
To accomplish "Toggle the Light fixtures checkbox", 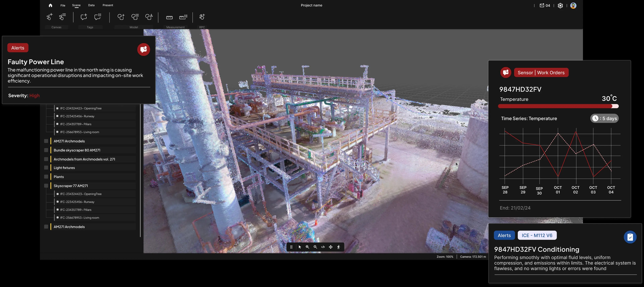I will [46, 168].
